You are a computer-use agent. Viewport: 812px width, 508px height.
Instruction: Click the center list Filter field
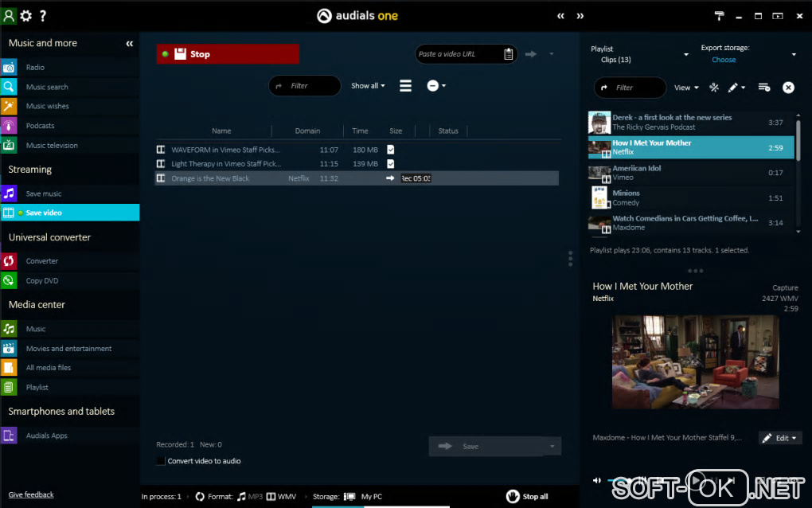305,86
